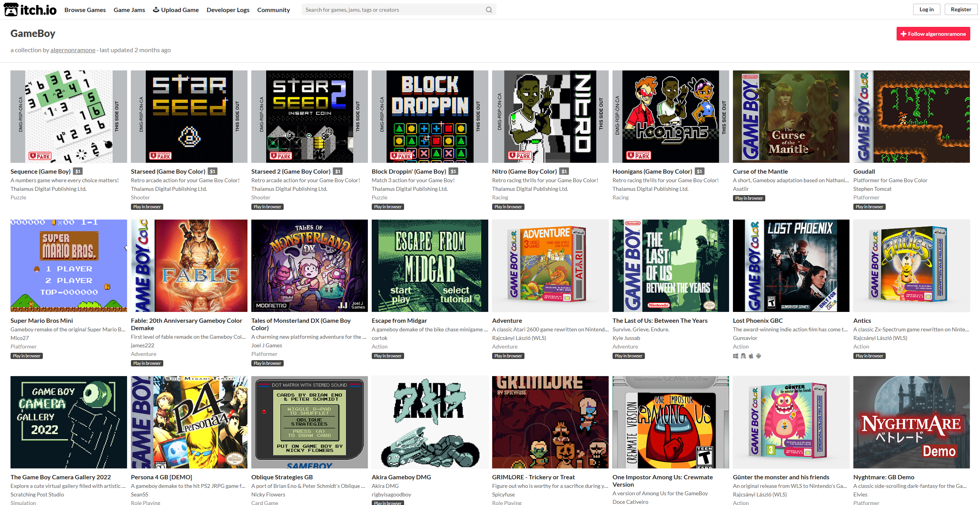Click the $1 price tag beside Starseed (Game Boy Color)
Image resolution: width=980 pixels, height=505 pixels.
point(212,171)
